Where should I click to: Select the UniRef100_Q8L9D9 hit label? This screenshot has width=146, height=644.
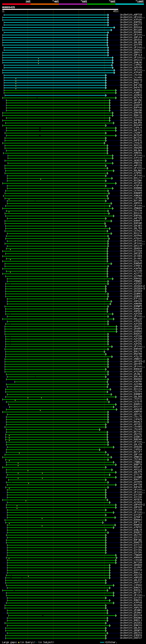click(x=131, y=42)
